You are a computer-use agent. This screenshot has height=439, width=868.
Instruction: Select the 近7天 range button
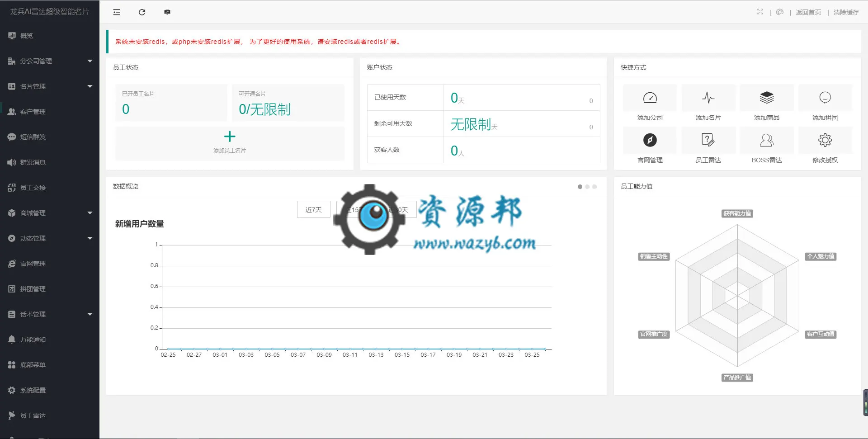pos(314,210)
